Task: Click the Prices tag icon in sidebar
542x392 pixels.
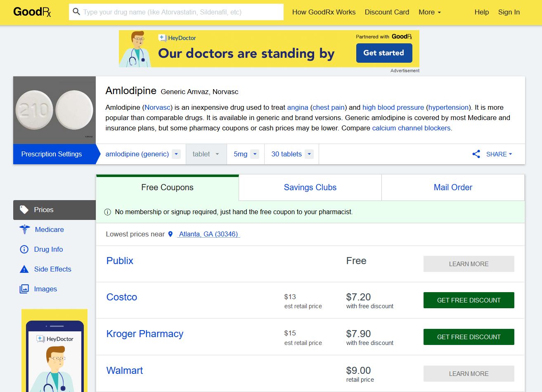Action: (24, 210)
